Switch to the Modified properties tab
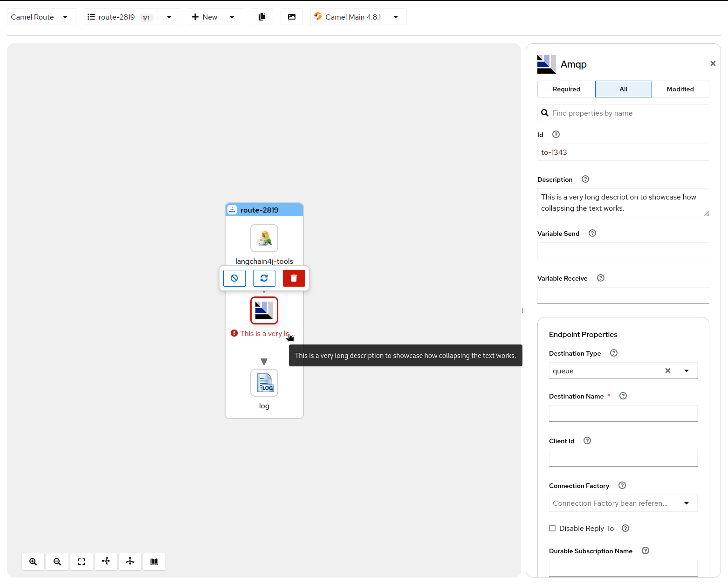The width and height of the screenshot is (728, 585). [680, 89]
